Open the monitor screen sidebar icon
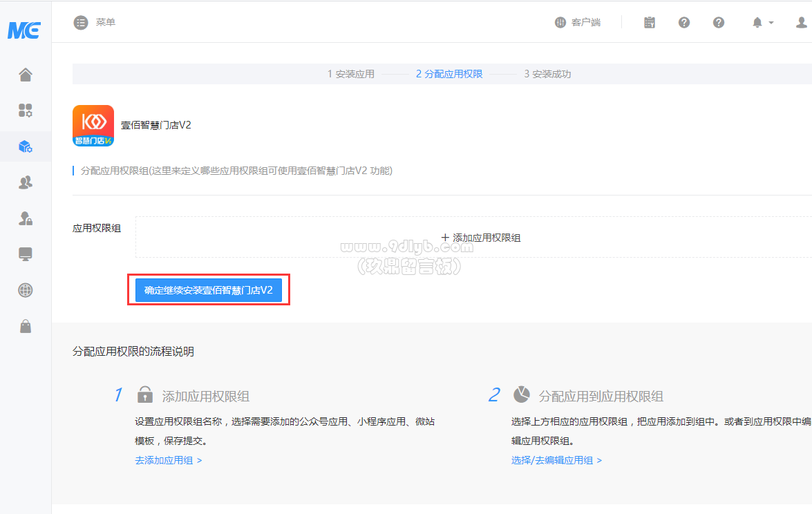Image resolution: width=812 pixels, height=514 pixels. coord(26,254)
